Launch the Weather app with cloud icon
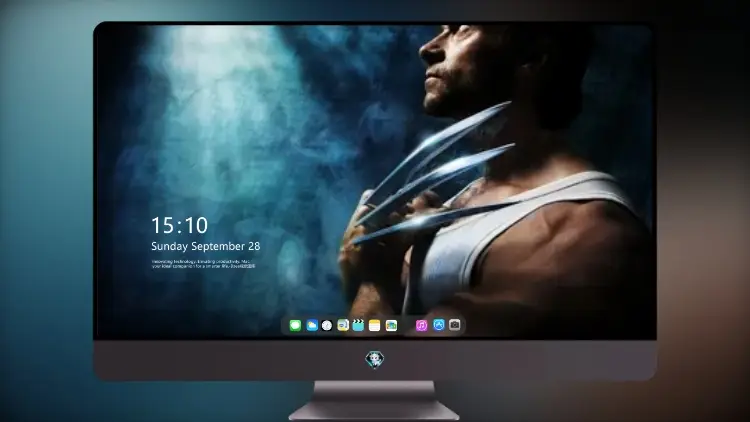 312,326
